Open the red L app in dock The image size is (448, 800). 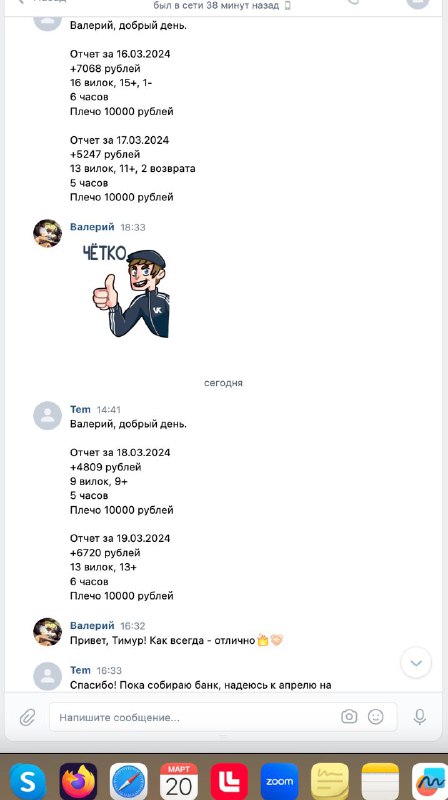229,781
